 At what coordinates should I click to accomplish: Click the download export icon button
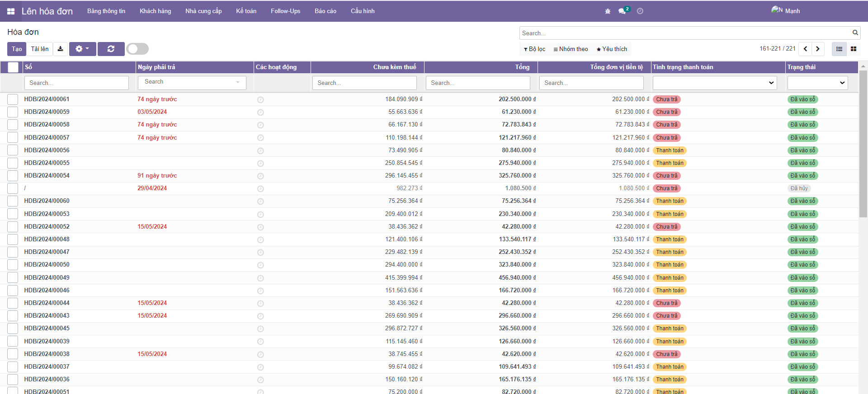[x=60, y=49]
